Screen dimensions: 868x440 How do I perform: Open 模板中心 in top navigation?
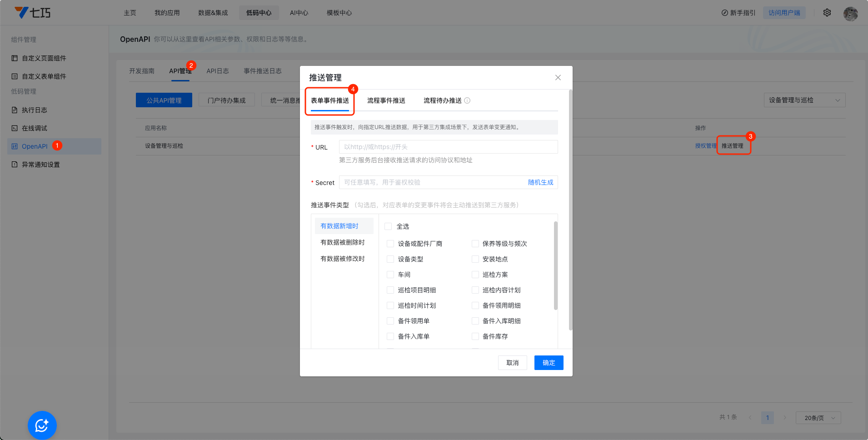click(x=339, y=13)
